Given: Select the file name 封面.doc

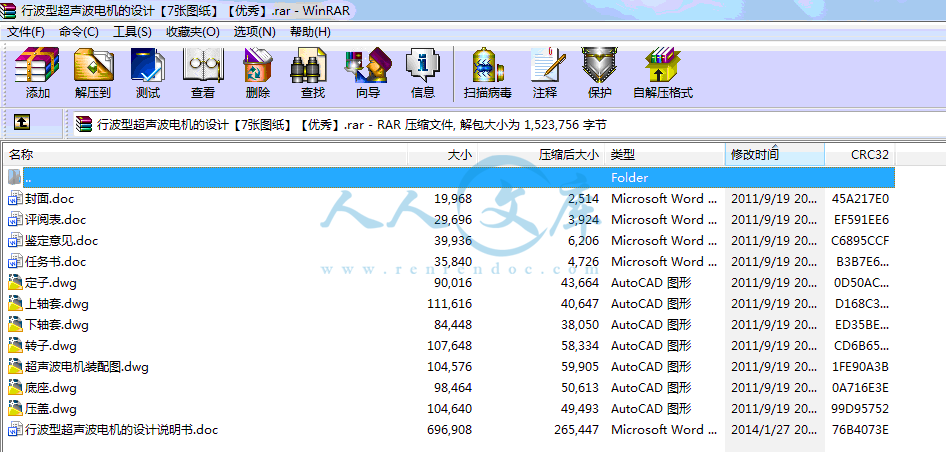Looking at the screenshot, I should (x=49, y=199).
